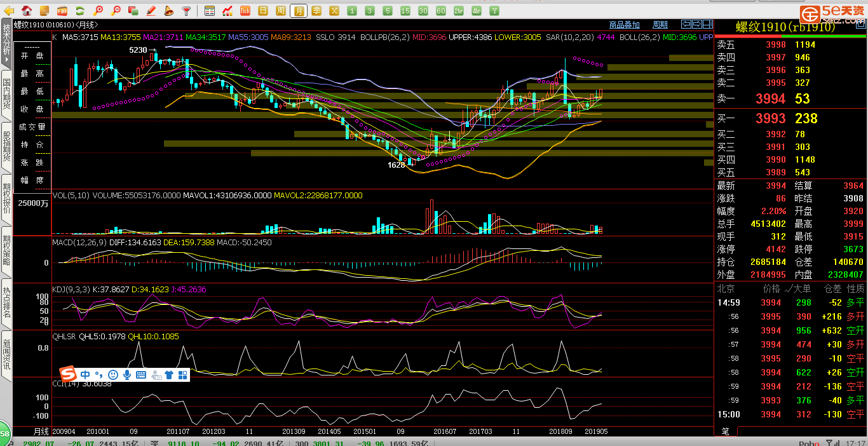The image size is (868, 446).
Task: Select daily 日 K-line period
Action: 263,11
